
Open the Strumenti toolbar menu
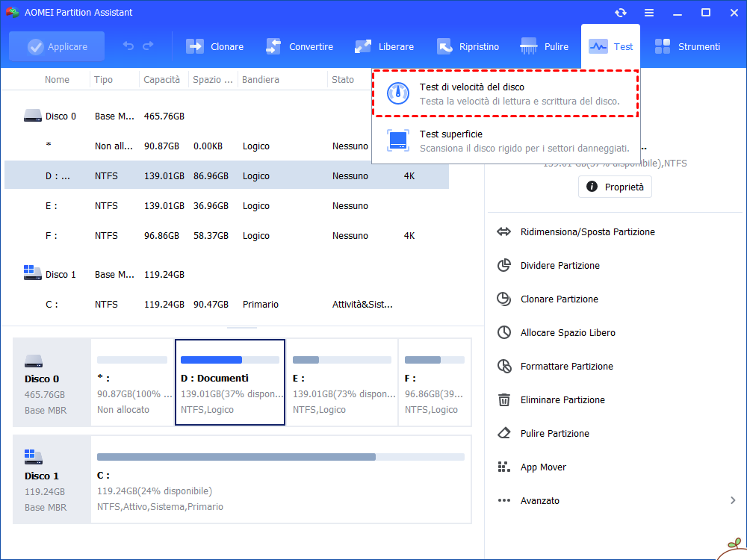(x=686, y=46)
